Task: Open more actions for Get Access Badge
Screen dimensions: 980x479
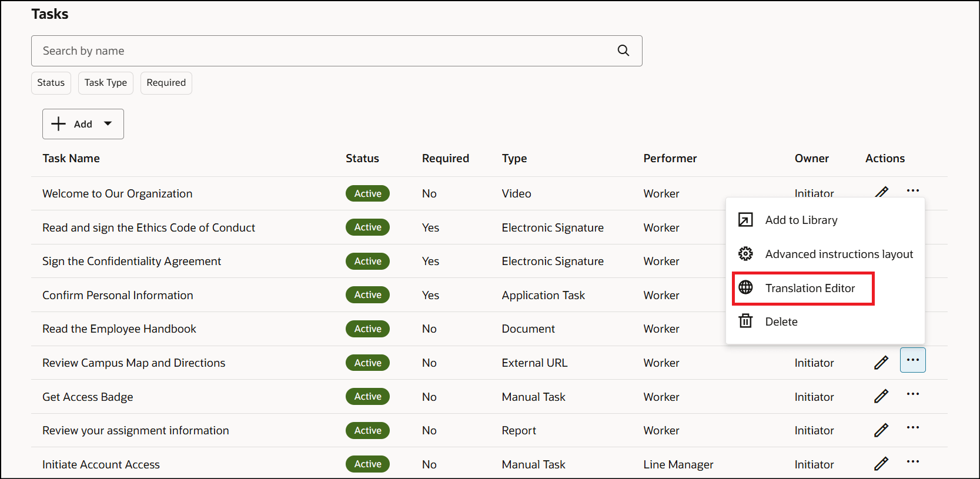Action: pos(912,394)
